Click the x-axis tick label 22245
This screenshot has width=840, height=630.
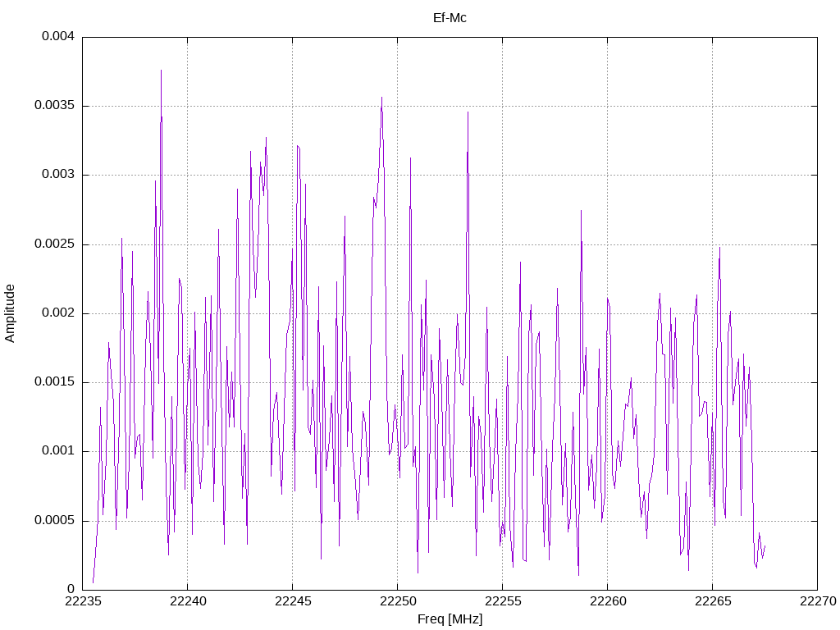click(293, 601)
